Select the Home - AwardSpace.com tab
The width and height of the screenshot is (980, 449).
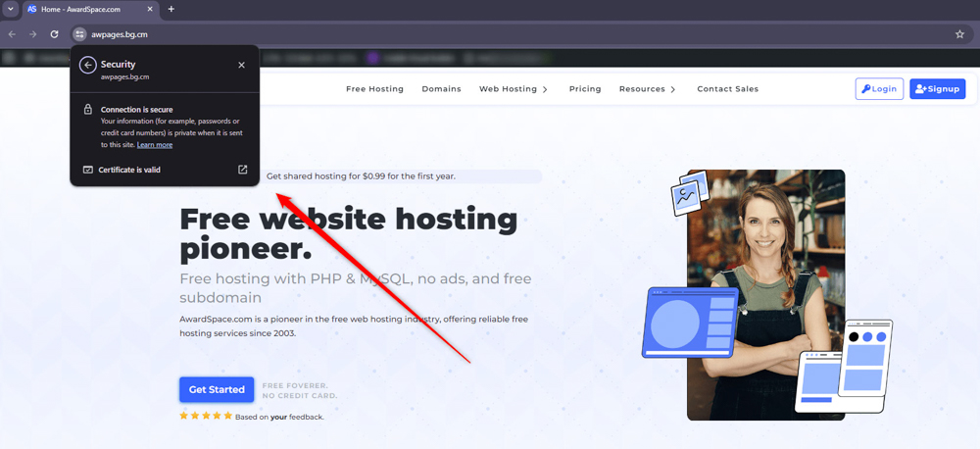pyautogui.click(x=90, y=10)
